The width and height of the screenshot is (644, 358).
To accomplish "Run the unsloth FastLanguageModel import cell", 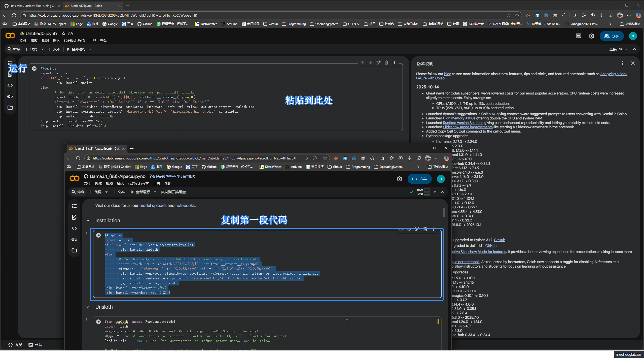I will coord(98,322).
